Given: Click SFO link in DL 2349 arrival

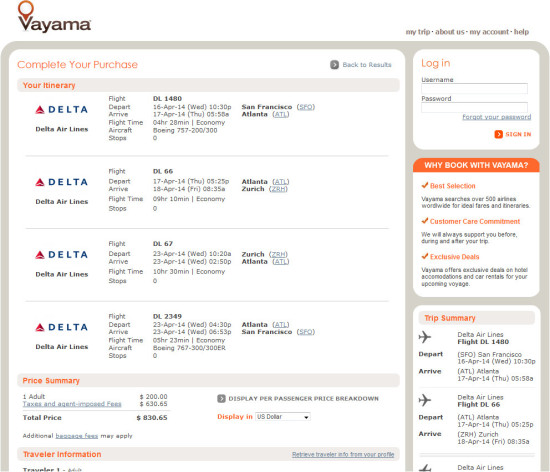Looking at the screenshot, I should (306, 332).
